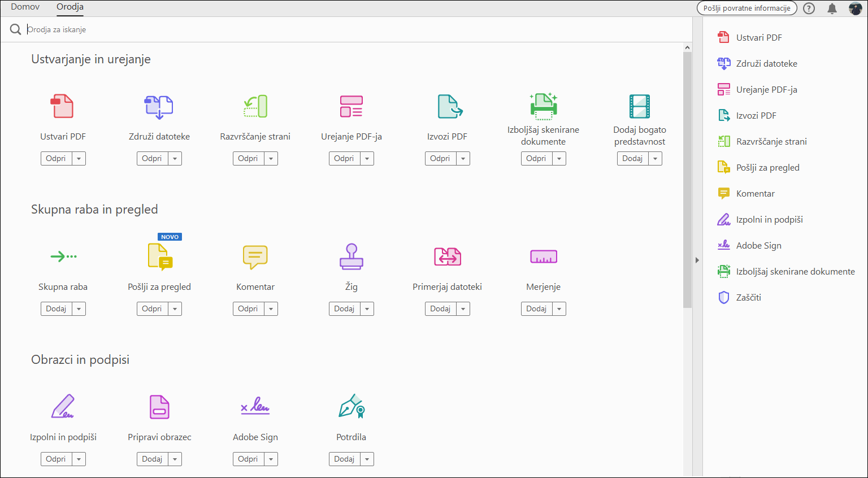Open Izboljšaj skenirane dokumente shortcut in sidebar
The width and height of the screenshot is (868, 478).
point(786,271)
